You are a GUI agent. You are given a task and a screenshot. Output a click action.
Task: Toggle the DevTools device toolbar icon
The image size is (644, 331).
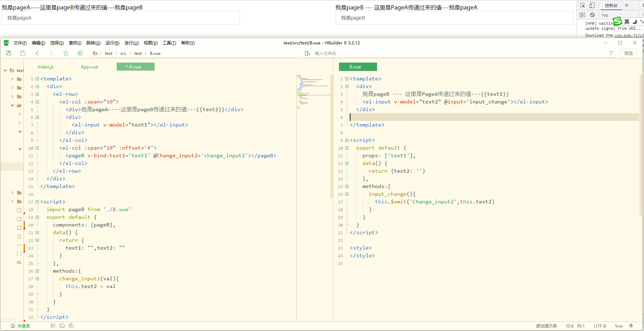click(x=592, y=5)
